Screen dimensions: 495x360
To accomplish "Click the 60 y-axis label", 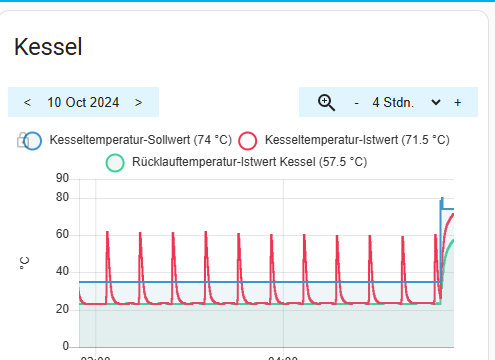I will pos(62,234).
